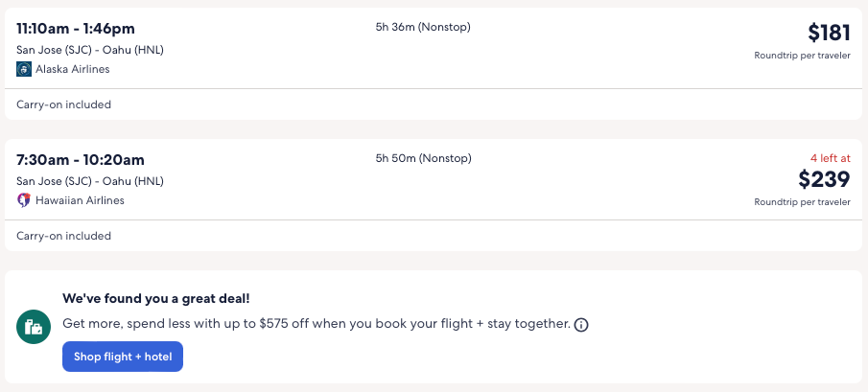Click the Hawaiian Airlines logo icon

click(24, 200)
